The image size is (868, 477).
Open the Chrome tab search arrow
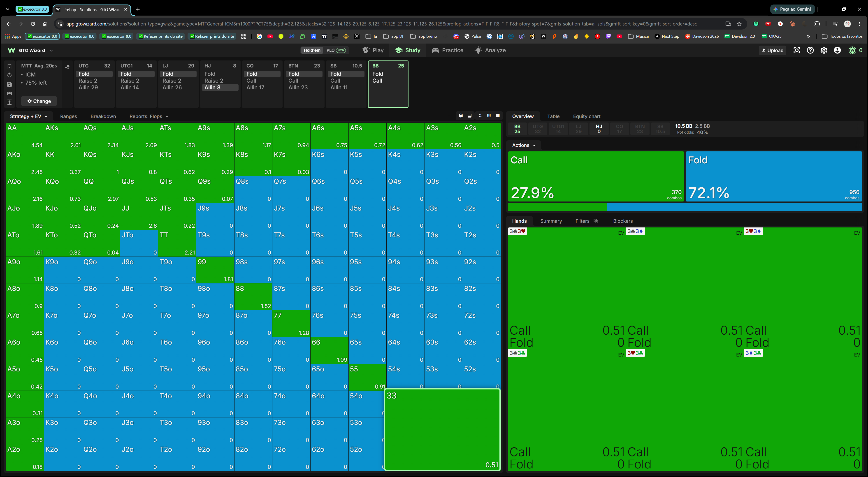tap(7, 9)
